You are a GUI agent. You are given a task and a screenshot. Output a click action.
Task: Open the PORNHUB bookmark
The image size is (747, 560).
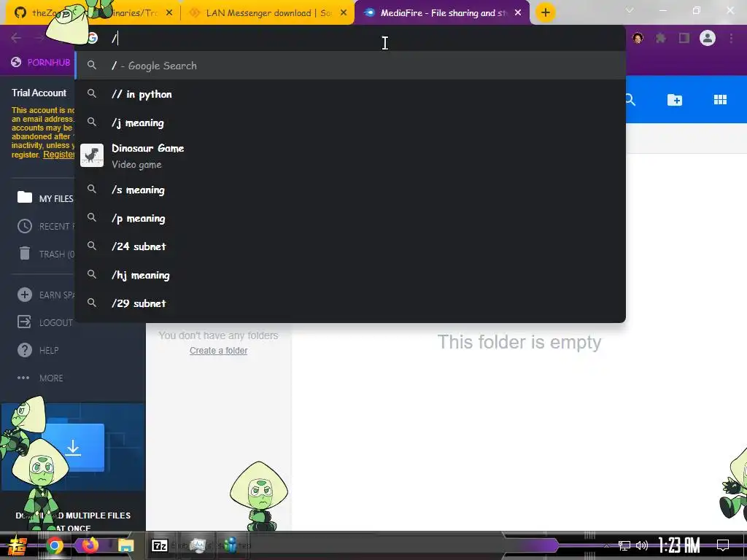(41, 63)
